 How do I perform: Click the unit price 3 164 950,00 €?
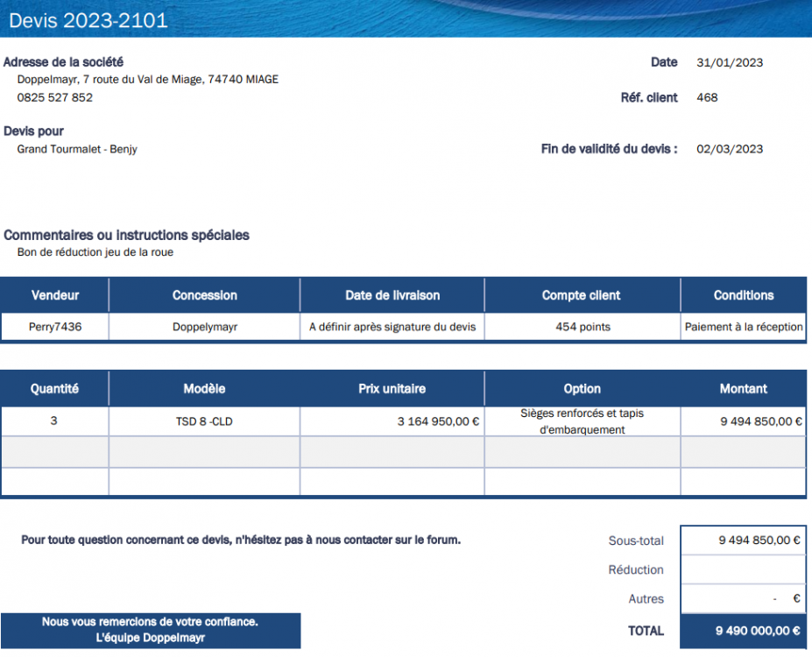click(438, 421)
